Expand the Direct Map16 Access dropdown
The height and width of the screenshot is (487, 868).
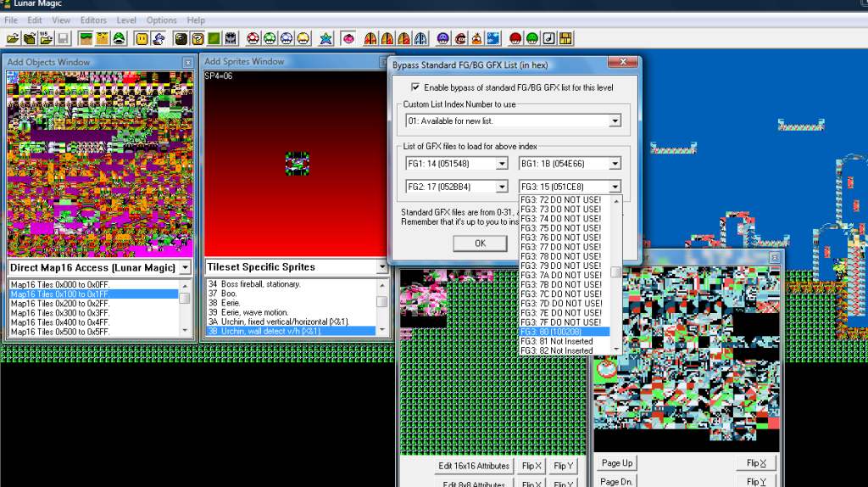click(x=185, y=267)
